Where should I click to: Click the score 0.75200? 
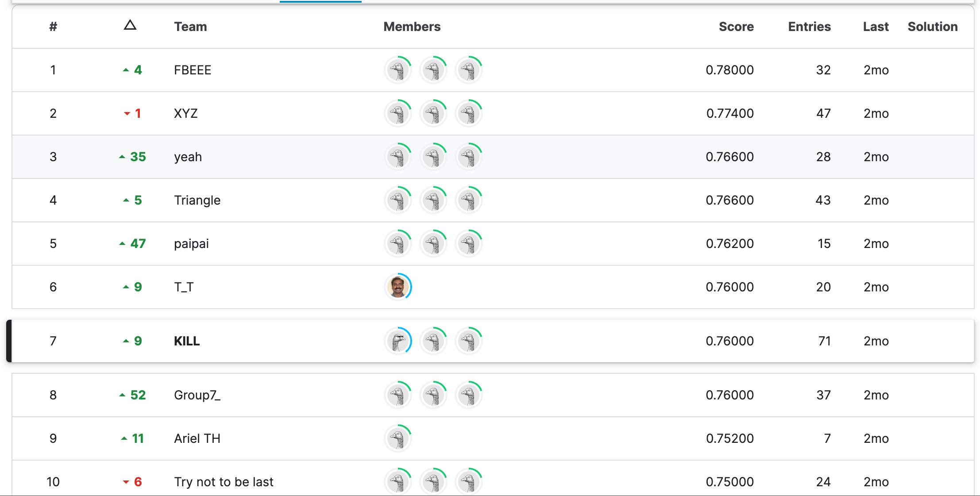click(x=730, y=438)
